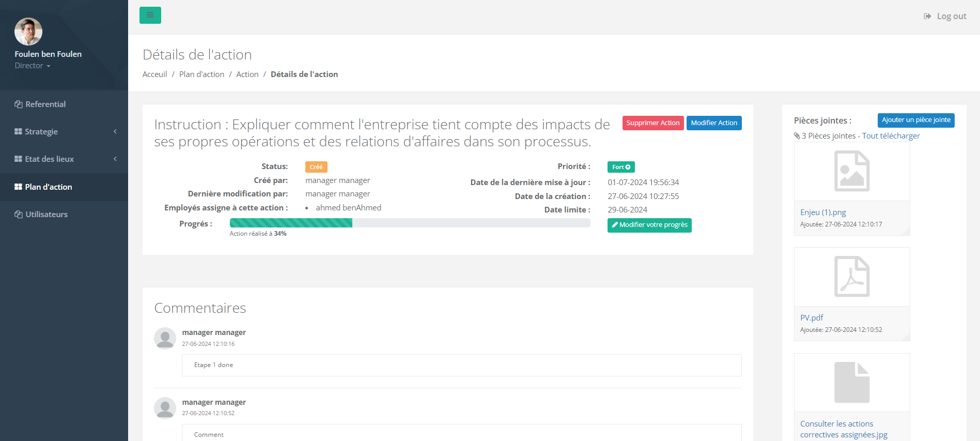This screenshot has width=980, height=441.
Task: Open the Enjeu (1).png image icon
Action: click(851, 171)
